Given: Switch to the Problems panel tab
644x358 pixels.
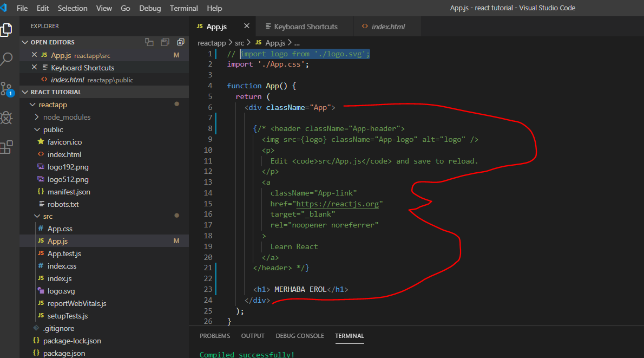Looking at the screenshot, I should (215, 336).
